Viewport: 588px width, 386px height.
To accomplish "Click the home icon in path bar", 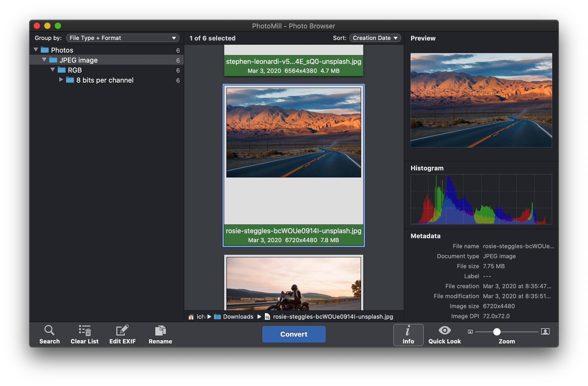I will (x=191, y=317).
